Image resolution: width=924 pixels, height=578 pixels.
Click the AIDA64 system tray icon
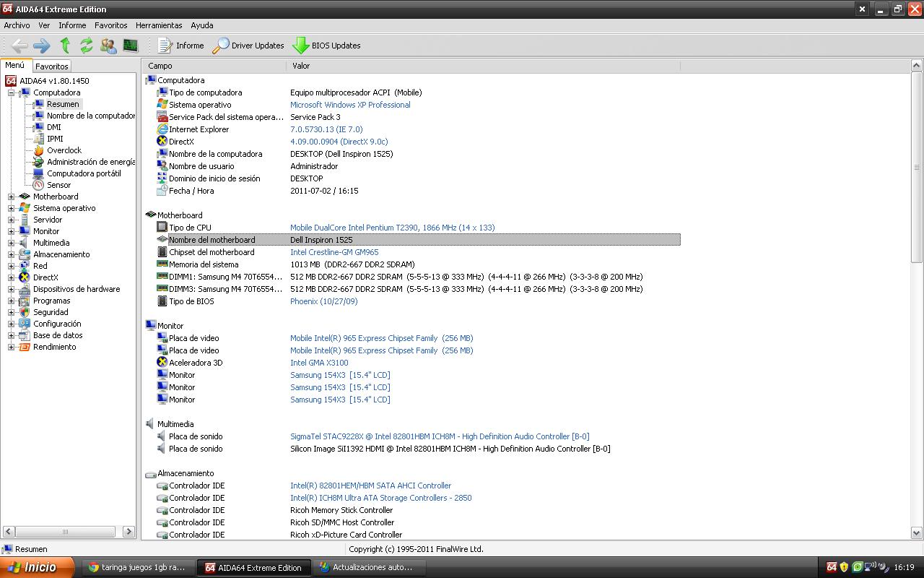pyautogui.click(x=832, y=567)
